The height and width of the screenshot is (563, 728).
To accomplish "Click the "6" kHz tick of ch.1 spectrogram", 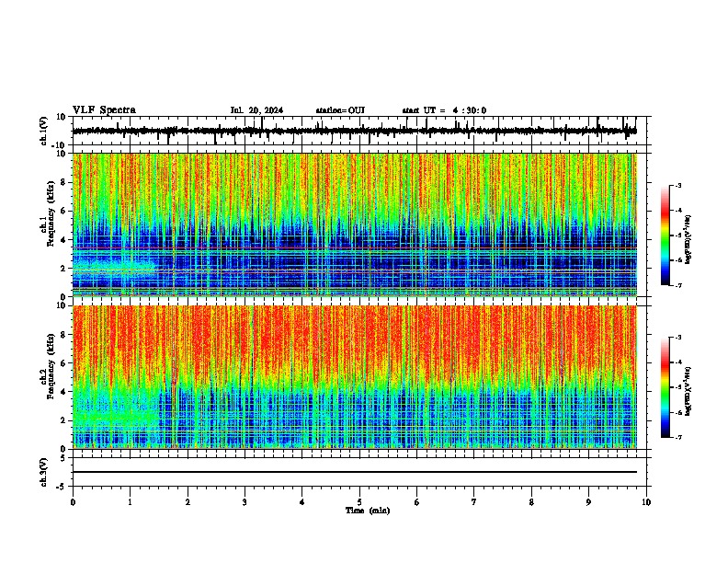I will (x=63, y=211).
